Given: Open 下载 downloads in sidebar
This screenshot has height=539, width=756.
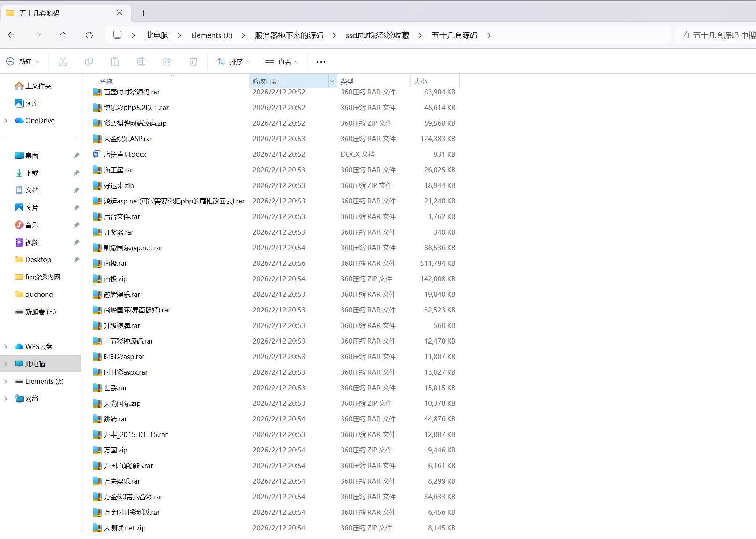Looking at the screenshot, I should pyautogui.click(x=27, y=173).
